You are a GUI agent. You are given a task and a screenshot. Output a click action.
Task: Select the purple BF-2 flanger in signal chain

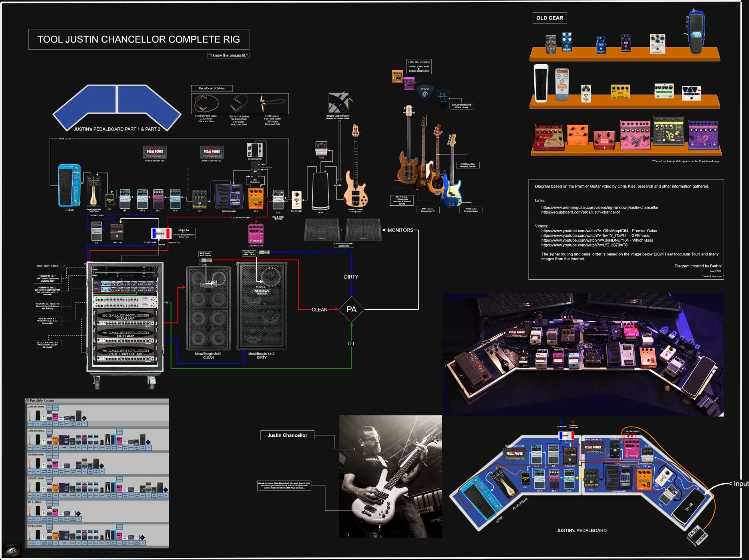pyautogui.click(x=158, y=199)
